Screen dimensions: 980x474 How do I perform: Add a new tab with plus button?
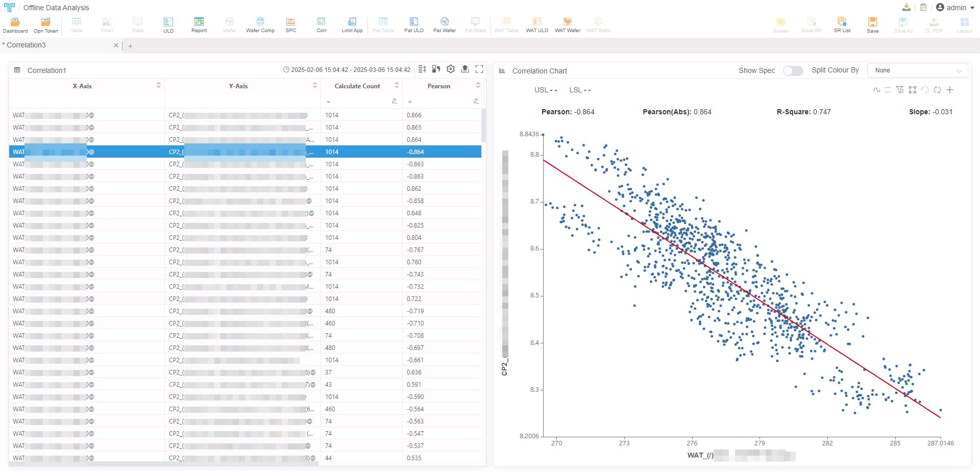(x=130, y=46)
